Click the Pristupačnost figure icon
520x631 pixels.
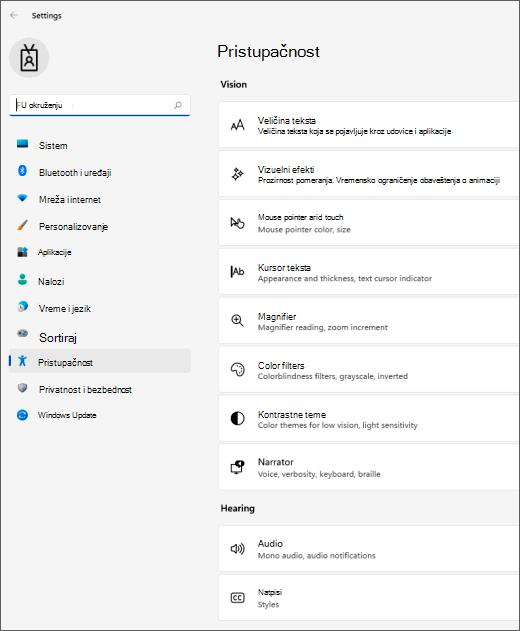click(x=23, y=361)
